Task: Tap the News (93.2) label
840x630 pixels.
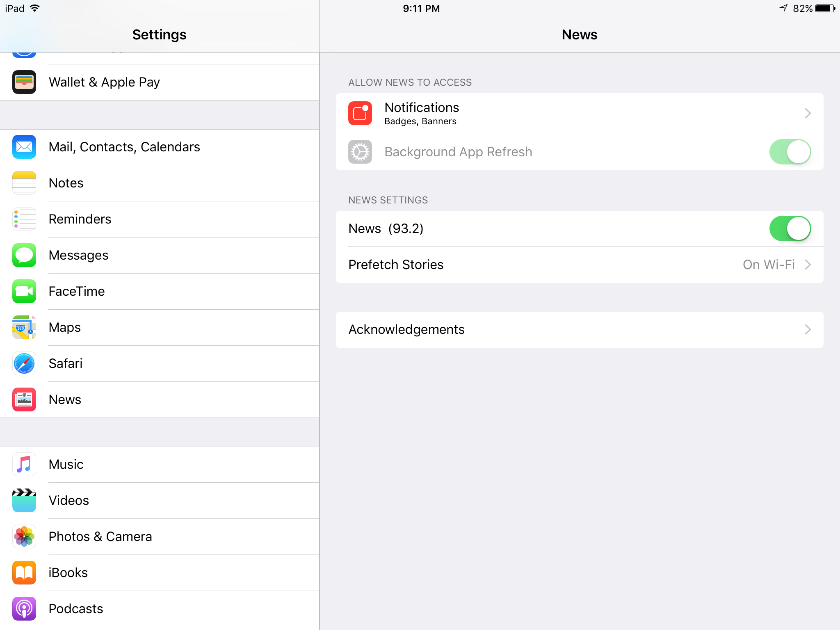Action: [x=386, y=228]
